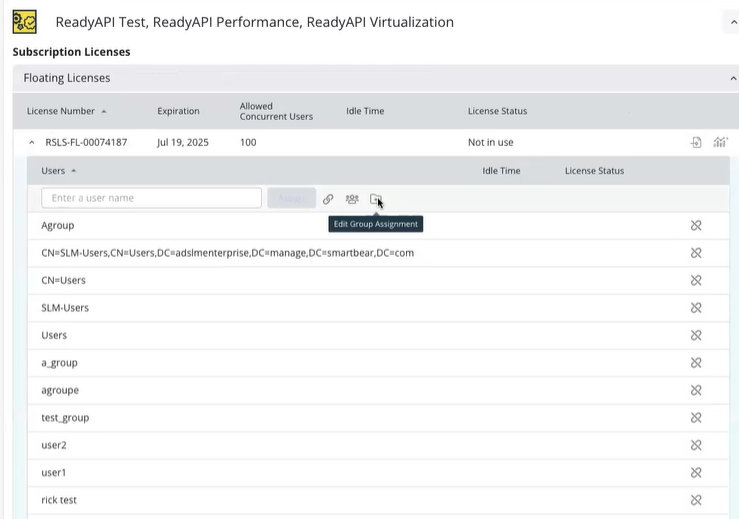
Task: Click the license usage chart icon
Action: point(720,143)
